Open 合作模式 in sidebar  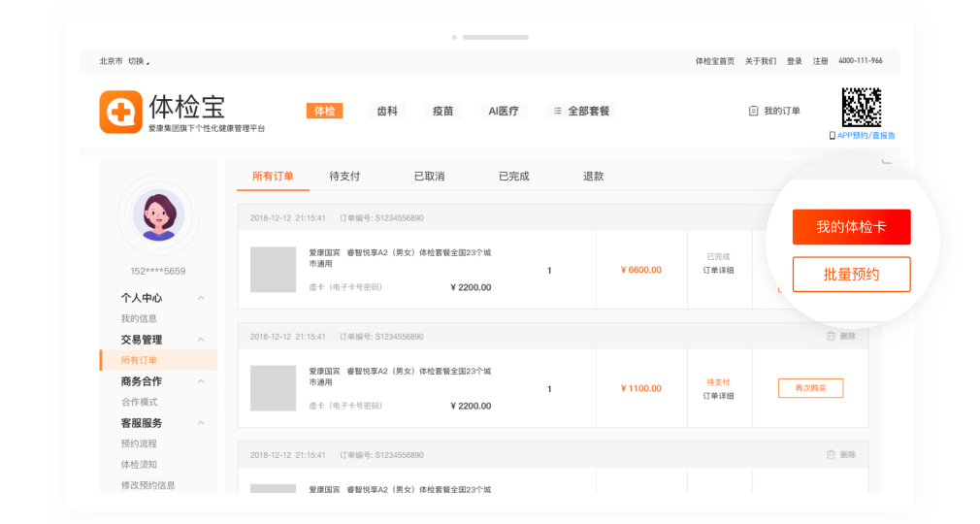point(139,402)
